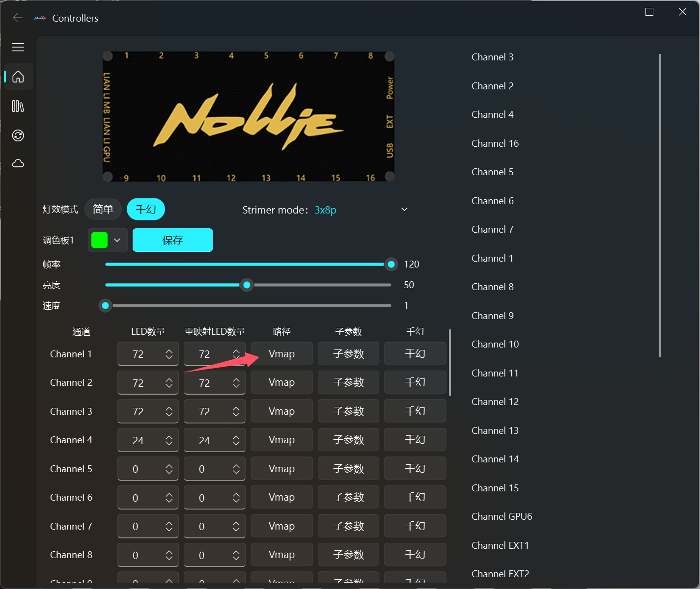Select Channel 11 in the right list

[x=495, y=373]
